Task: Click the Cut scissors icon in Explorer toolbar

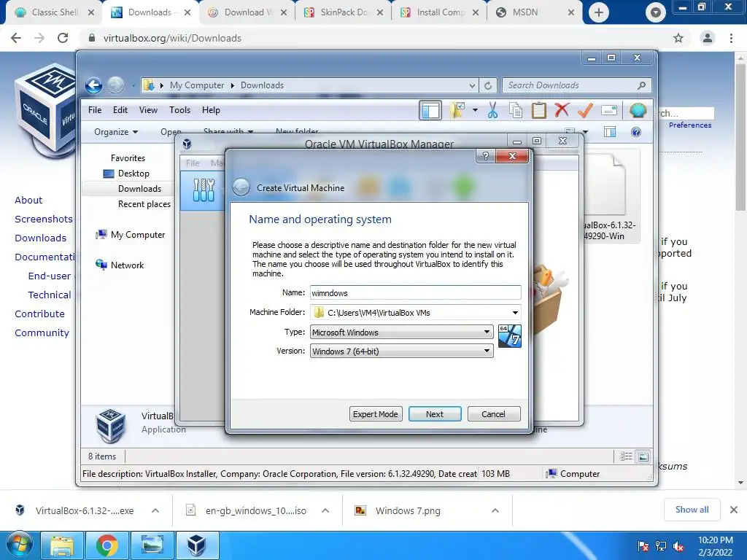Action: point(492,111)
